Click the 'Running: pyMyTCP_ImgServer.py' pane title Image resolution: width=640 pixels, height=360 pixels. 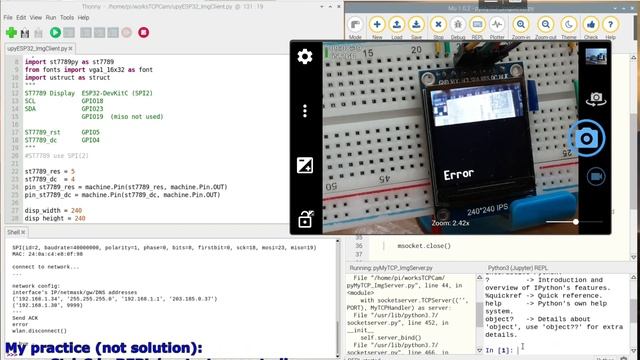click(x=391, y=268)
